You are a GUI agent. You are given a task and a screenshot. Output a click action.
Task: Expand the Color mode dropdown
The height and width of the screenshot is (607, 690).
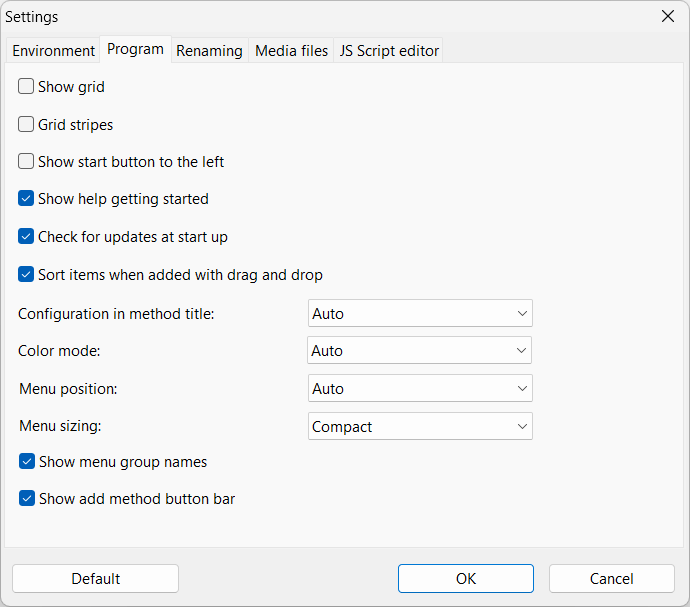[x=420, y=351]
